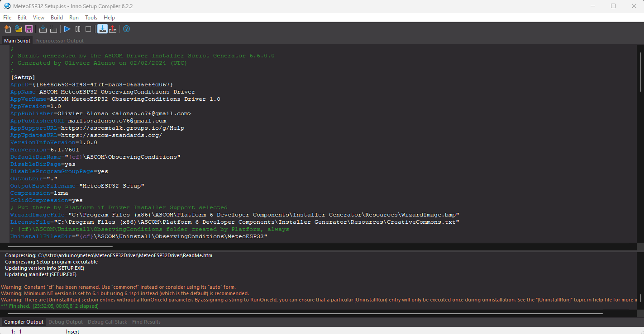Click the AppUpdatesURL ascom-standards line
Screen dimensions: 644x334
tap(86, 135)
